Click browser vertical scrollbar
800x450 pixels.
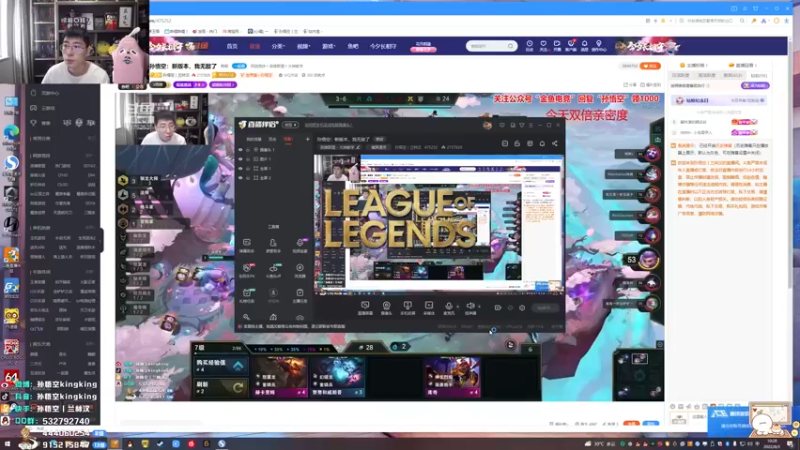pyautogui.click(x=792, y=163)
